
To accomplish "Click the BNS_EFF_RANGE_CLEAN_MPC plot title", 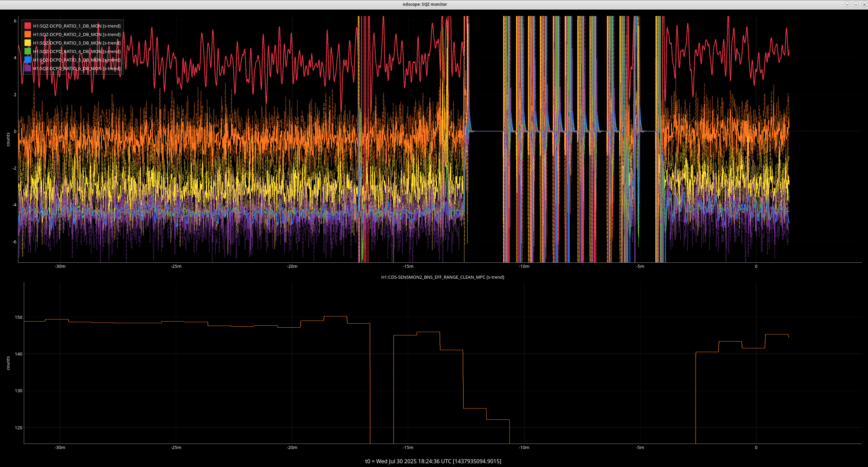I will coord(443,277).
